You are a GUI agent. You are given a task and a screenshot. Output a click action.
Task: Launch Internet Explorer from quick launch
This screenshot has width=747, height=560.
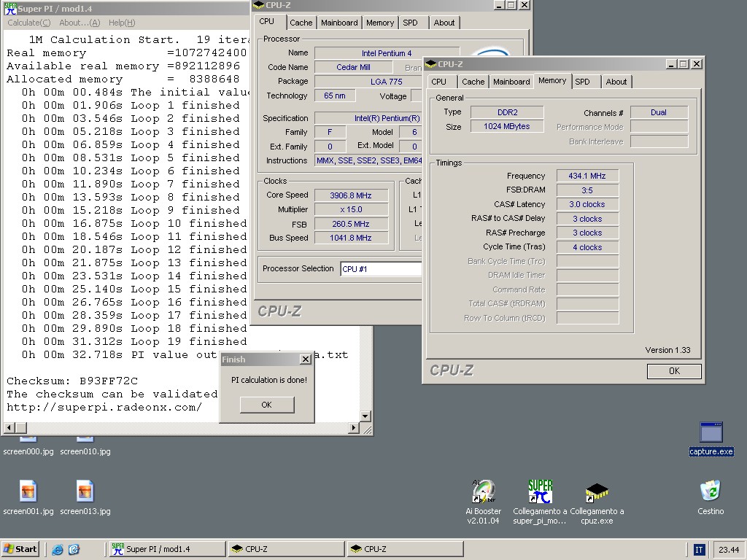58,550
